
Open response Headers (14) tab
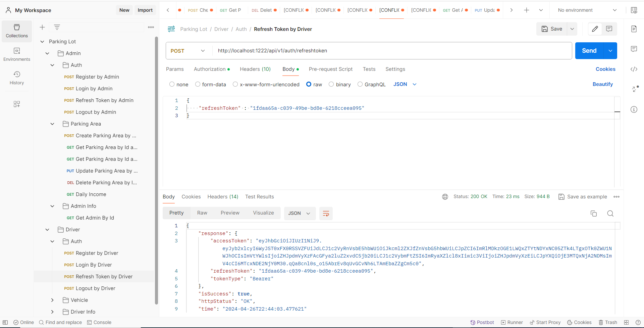pyautogui.click(x=223, y=197)
